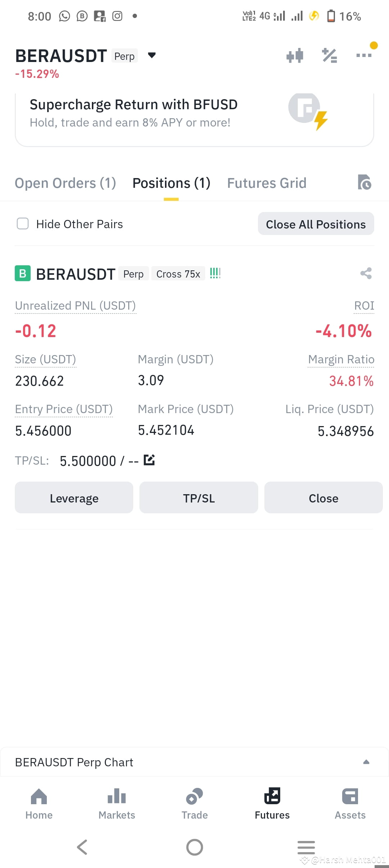The image size is (389, 868).
Task: Switch to the Open Orders (1) tab
Action: click(x=65, y=183)
